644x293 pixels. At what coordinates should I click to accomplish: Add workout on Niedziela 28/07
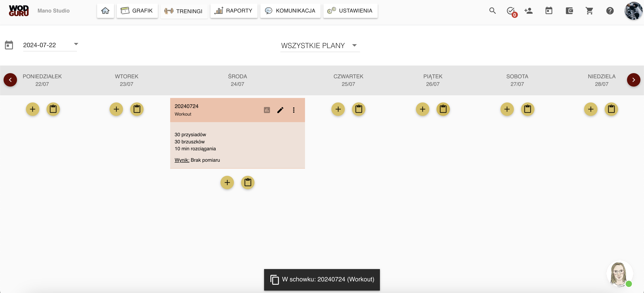pyautogui.click(x=591, y=109)
